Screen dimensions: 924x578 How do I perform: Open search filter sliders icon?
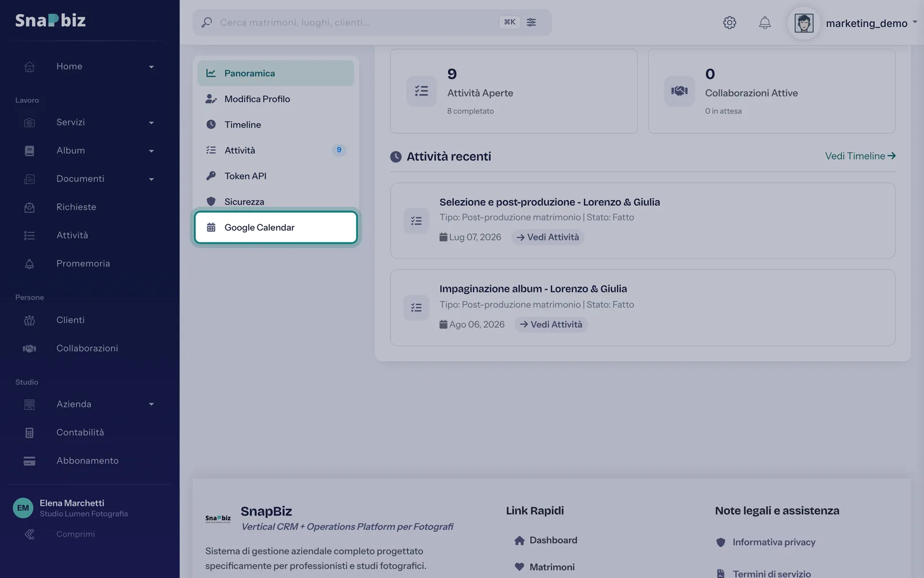[x=531, y=22]
